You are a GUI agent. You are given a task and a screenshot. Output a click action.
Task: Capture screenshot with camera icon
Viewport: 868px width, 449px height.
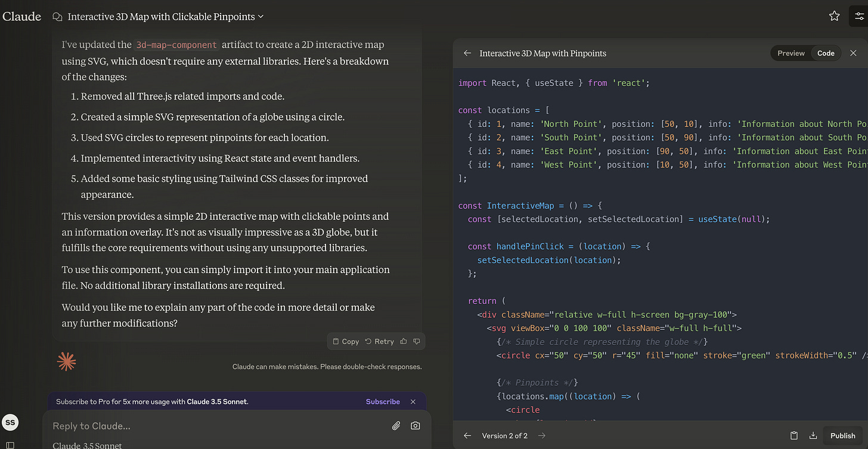[416, 426]
